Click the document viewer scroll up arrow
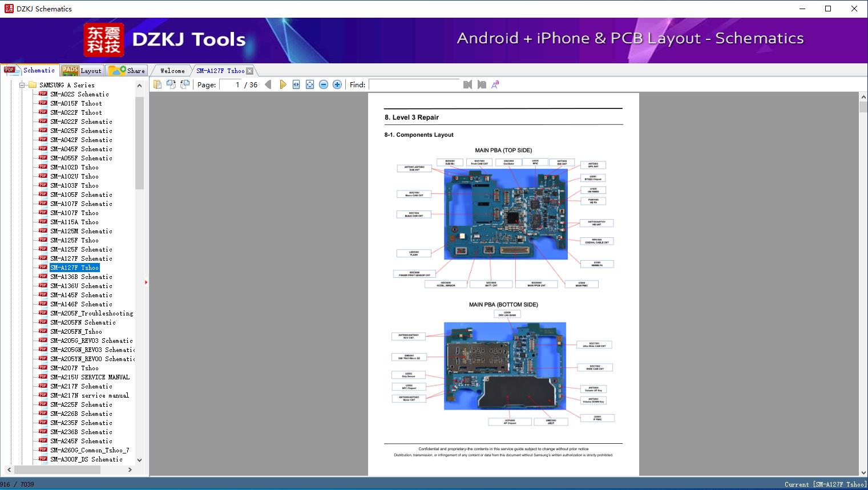The width and height of the screenshot is (868, 490). (863, 98)
